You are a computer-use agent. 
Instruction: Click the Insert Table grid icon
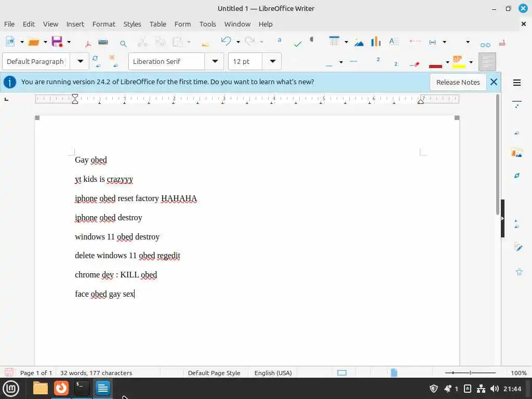pyautogui.click(x=334, y=42)
